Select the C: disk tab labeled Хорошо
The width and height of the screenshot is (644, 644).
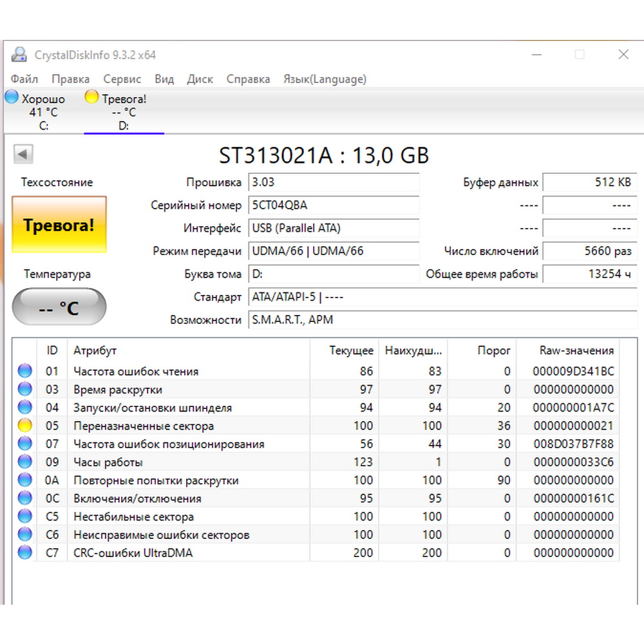(43, 111)
